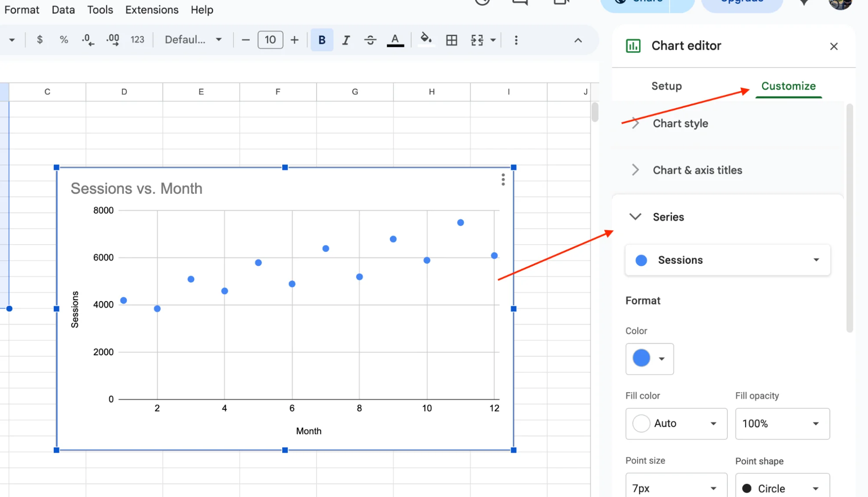Close the Chart editor panel
868x497 pixels.
tap(834, 46)
